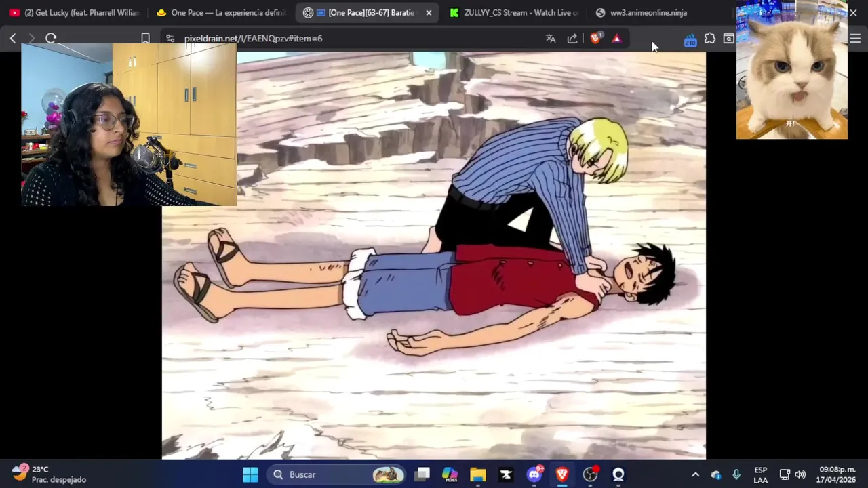Open the round white-ring taskbar app
Image resolution: width=868 pixels, height=488 pixels.
pyautogui.click(x=618, y=474)
